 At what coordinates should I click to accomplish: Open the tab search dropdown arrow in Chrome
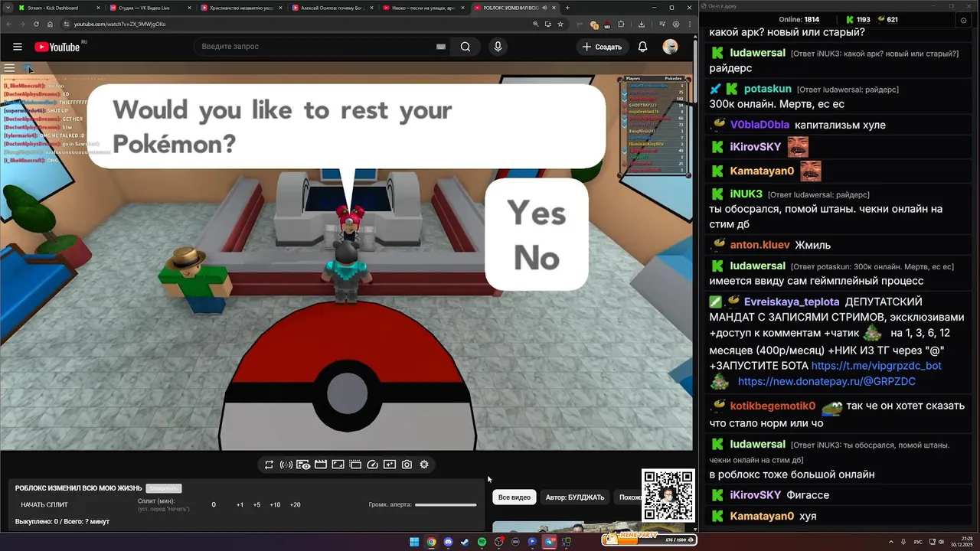(x=6, y=8)
